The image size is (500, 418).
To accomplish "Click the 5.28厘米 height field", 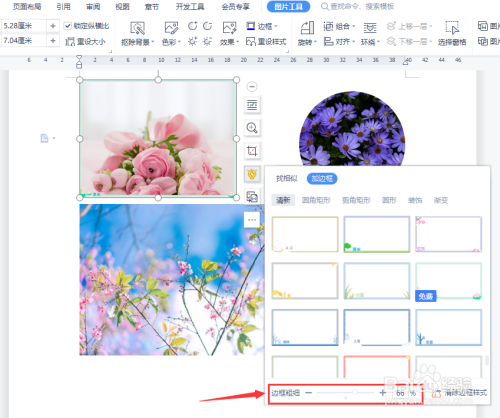I will point(23,26).
